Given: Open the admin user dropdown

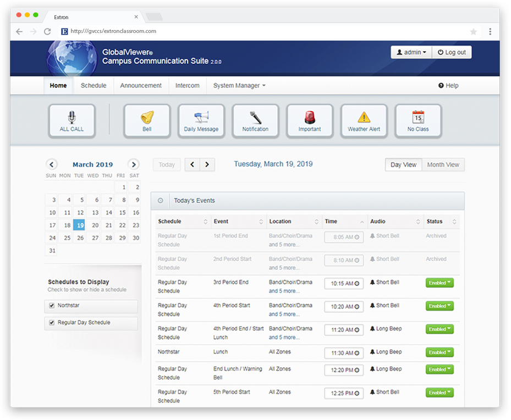Looking at the screenshot, I should 411,52.
